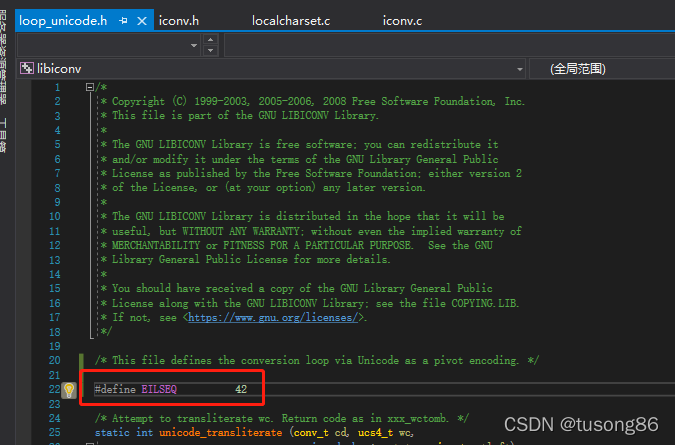Pin the loop_unicode.h tab
This screenshot has height=445, width=675.
click(x=123, y=21)
